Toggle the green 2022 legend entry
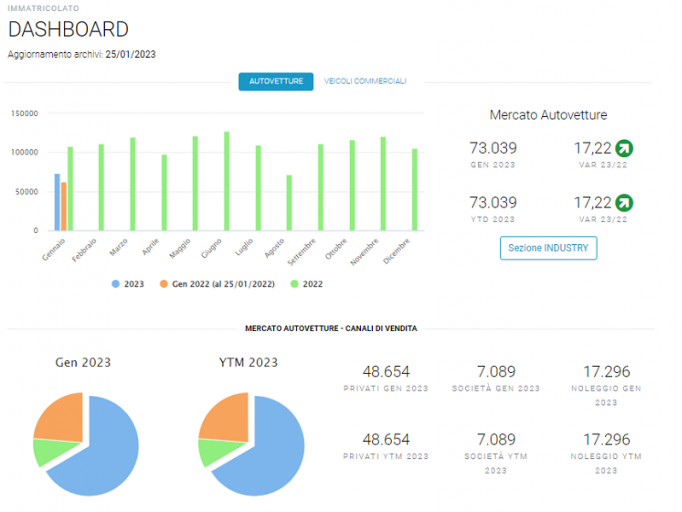This screenshot has width=682, height=512. [307, 284]
